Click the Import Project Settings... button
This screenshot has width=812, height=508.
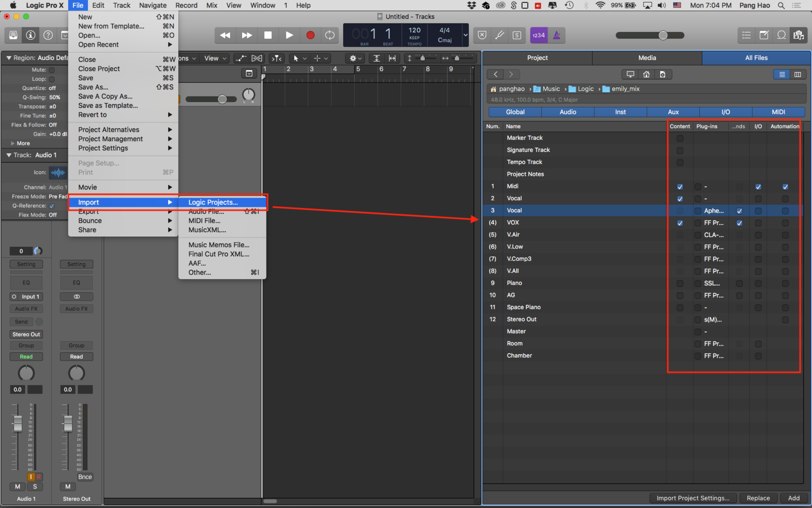[693, 498]
